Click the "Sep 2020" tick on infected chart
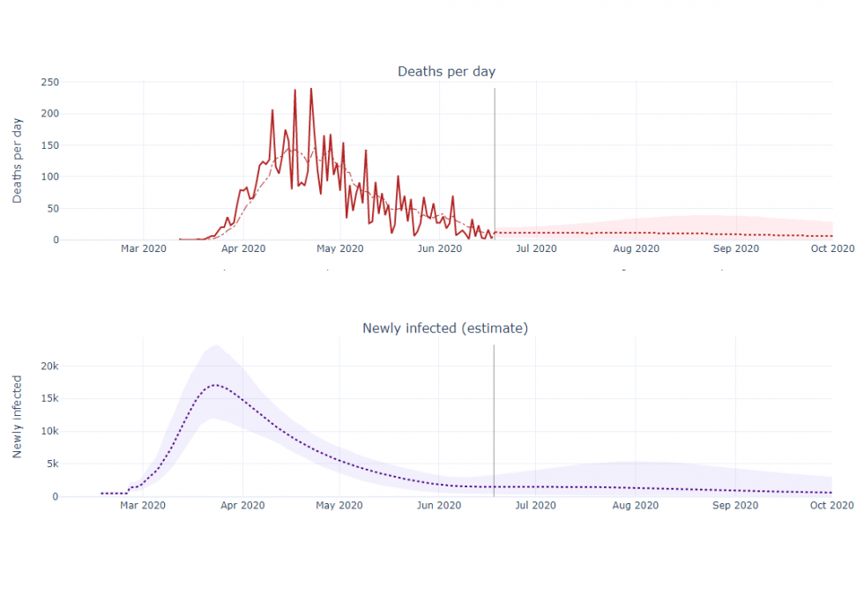 pyautogui.click(x=735, y=505)
